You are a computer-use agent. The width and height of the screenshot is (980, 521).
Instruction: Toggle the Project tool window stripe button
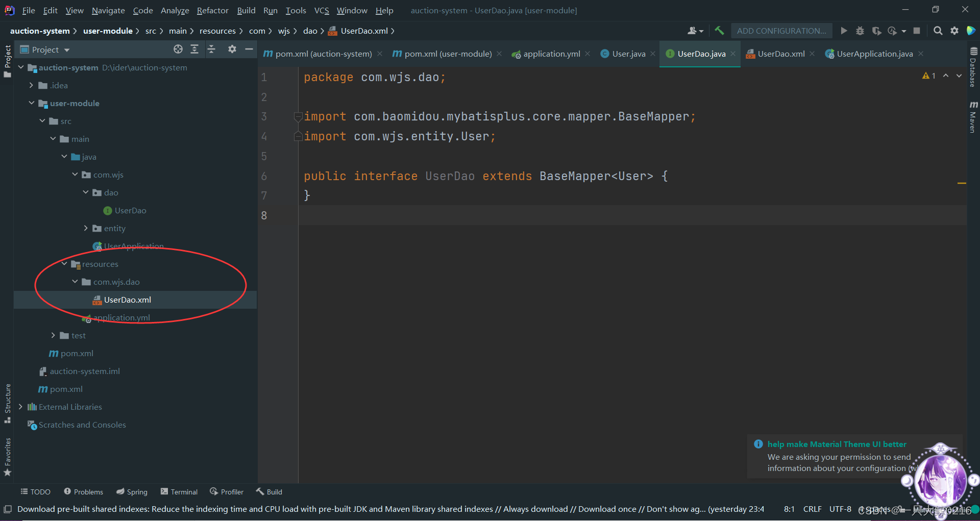click(x=8, y=61)
